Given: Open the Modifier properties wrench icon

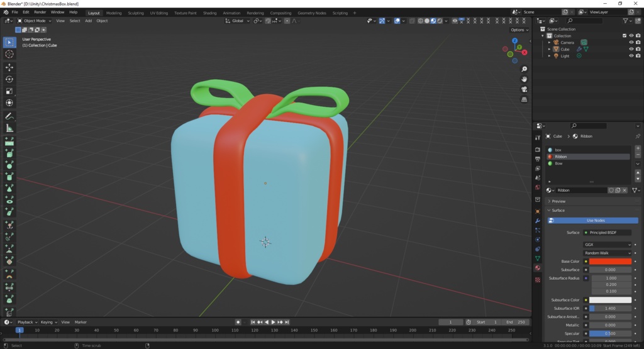Looking at the screenshot, I should [538, 221].
